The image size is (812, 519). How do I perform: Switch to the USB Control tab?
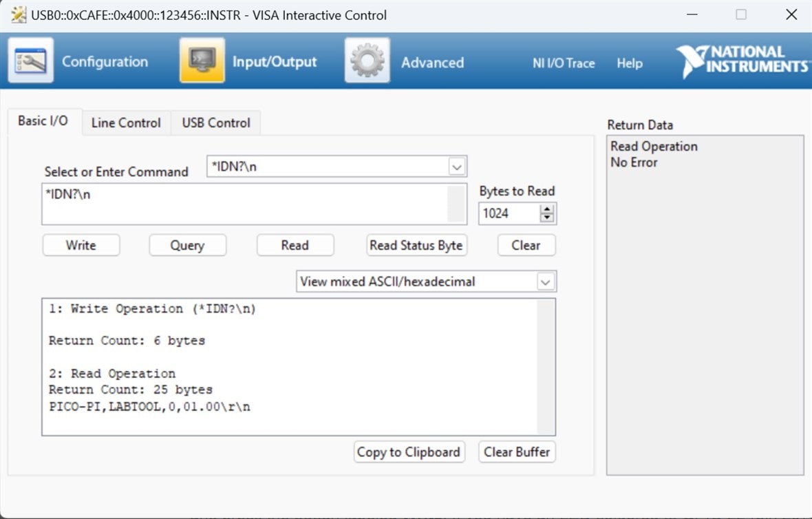[216, 123]
